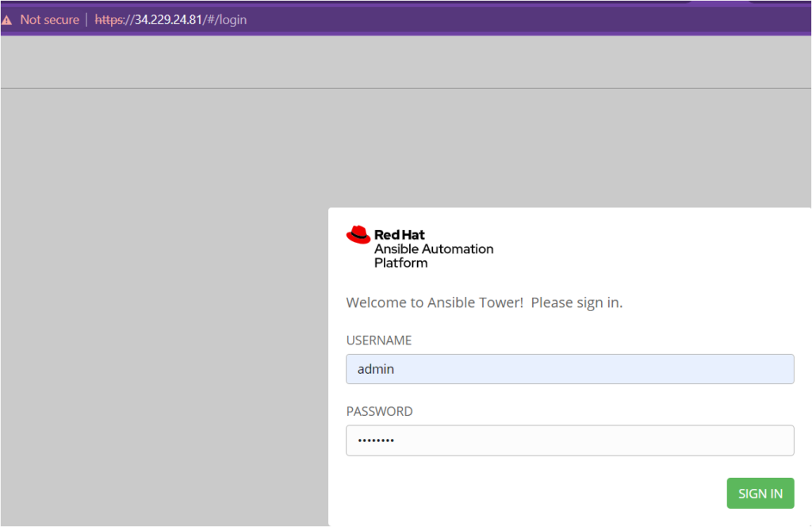The height and width of the screenshot is (527, 812).
Task: Click the PASSWORD label
Action: click(379, 412)
